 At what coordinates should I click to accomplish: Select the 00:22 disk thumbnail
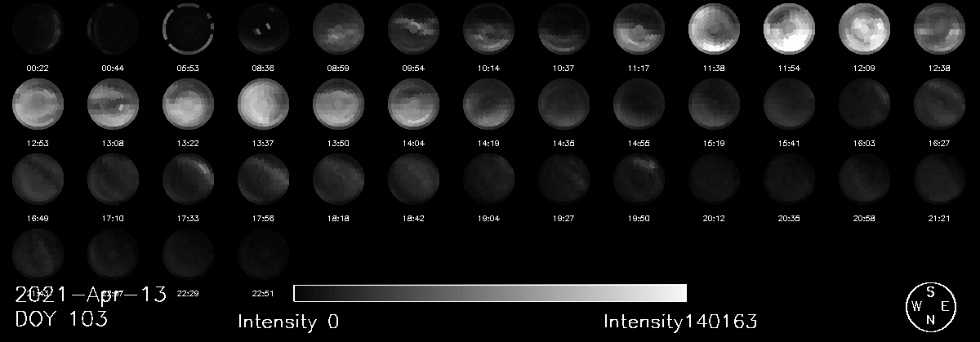(x=38, y=29)
